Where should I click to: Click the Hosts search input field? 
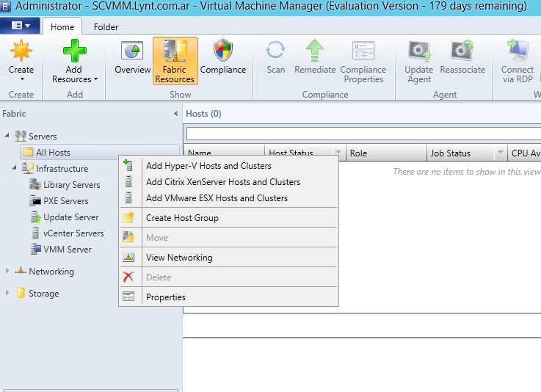(363, 134)
